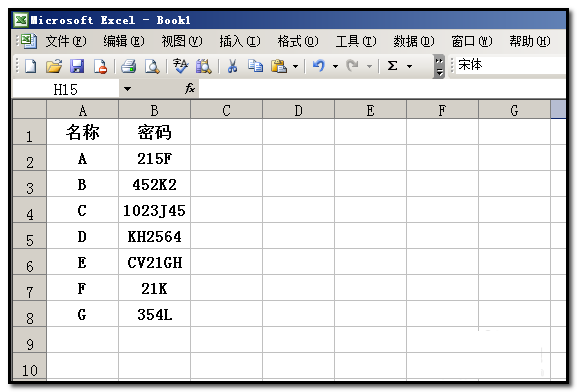Screen dimensions: 577x392
Task: Click the New blank workbook icon
Action: pos(31,67)
